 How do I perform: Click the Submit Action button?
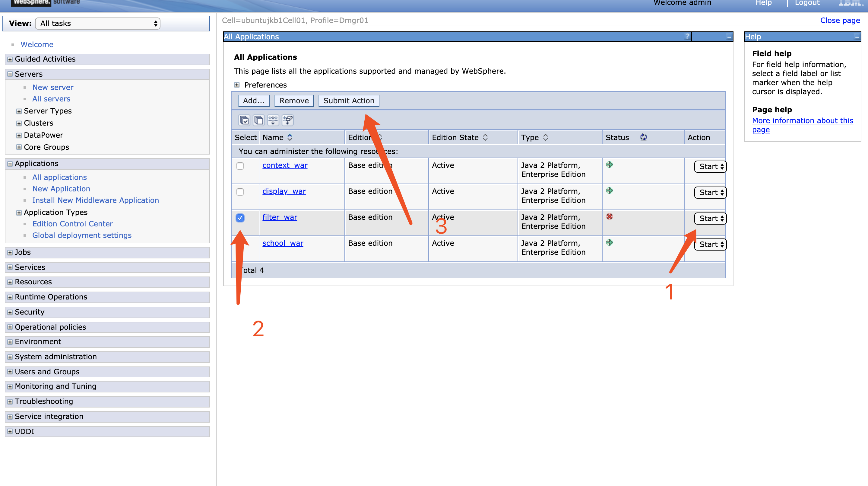coord(348,101)
